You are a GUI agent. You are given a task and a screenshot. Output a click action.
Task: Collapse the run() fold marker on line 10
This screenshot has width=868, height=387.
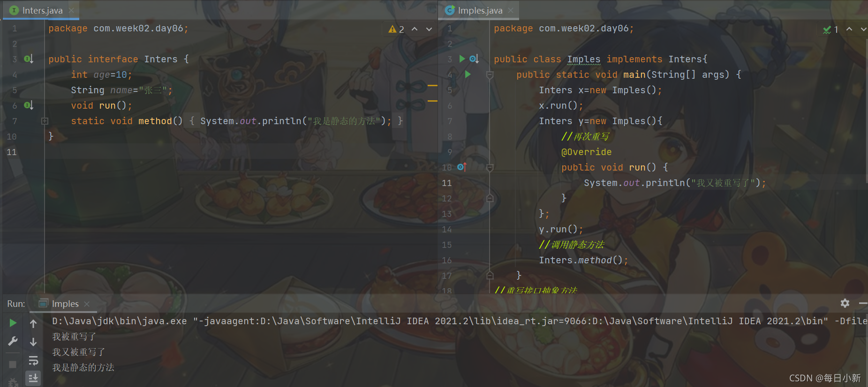pos(490,167)
